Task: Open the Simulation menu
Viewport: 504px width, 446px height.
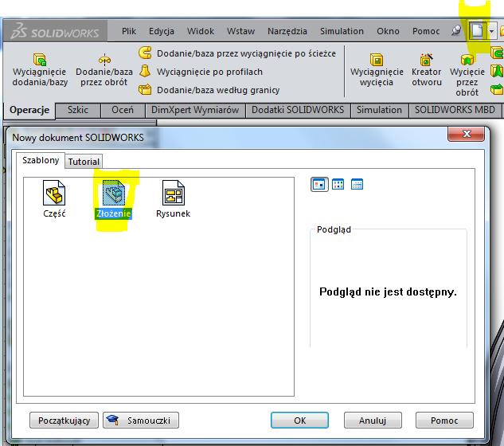Action: click(342, 31)
